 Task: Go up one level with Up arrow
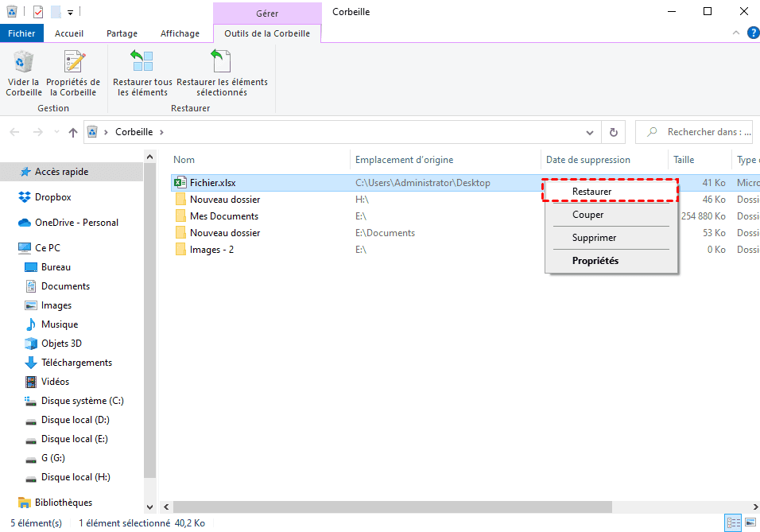pyautogui.click(x=72, y=132)
